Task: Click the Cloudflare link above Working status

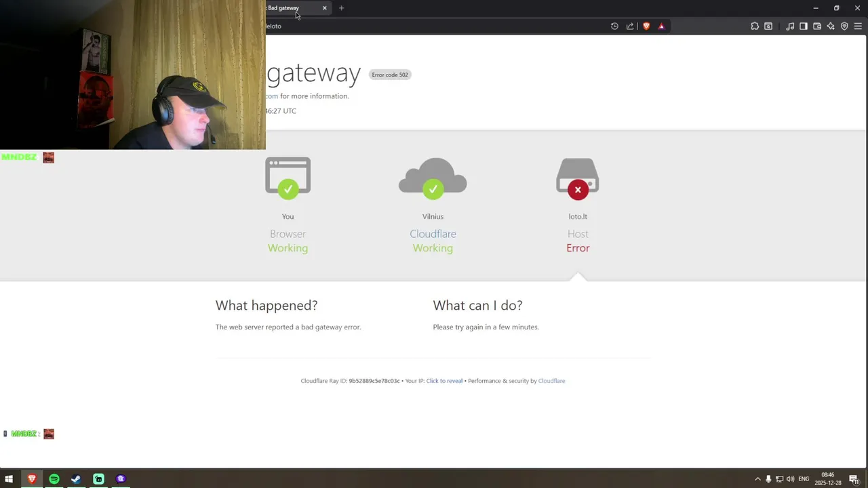Action: (x=433, y=234)
